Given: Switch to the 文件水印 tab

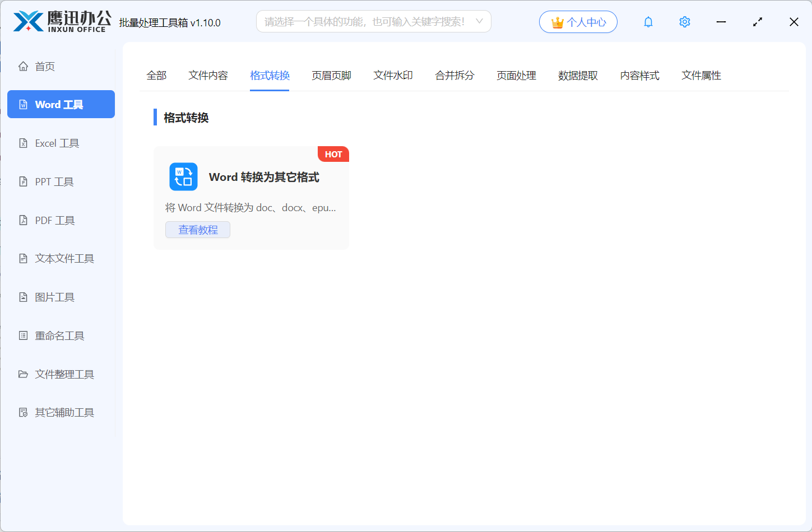Looking at the screenshot, I should (x=393, y=75).
